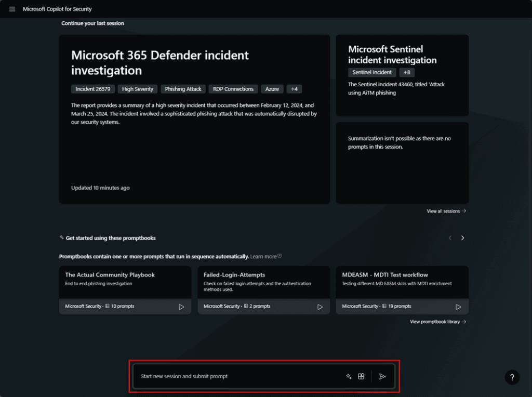Click Get started using these promptbooks heading

pos(111,238)
